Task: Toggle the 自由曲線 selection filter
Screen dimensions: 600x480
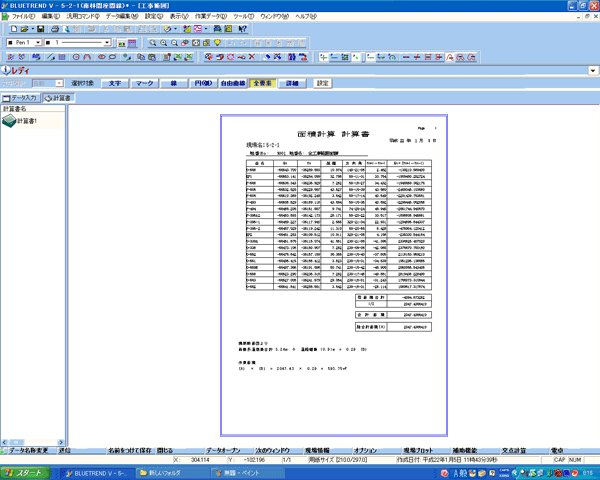Action: pos(233,83)
